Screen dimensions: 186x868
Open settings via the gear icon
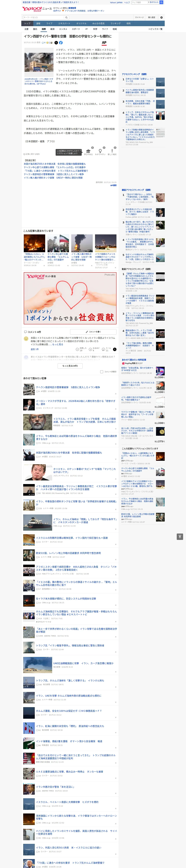tap(161, 18)
